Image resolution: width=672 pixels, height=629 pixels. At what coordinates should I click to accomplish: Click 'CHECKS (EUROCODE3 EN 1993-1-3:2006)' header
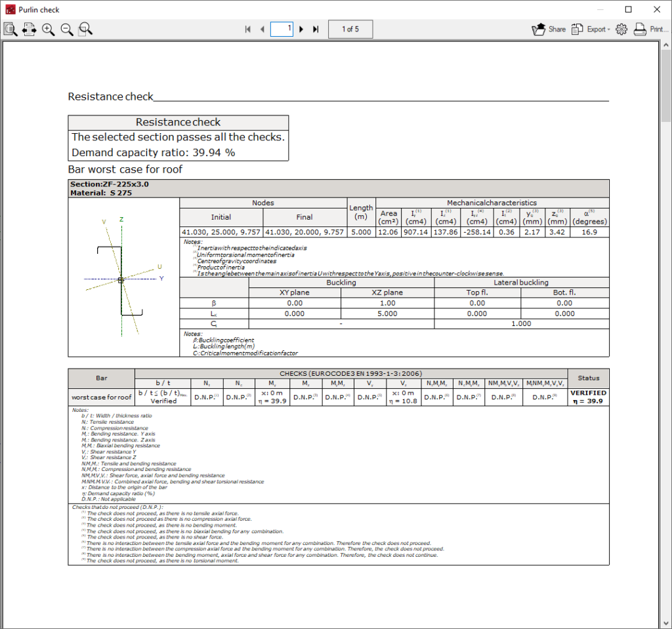click(351, 374)
